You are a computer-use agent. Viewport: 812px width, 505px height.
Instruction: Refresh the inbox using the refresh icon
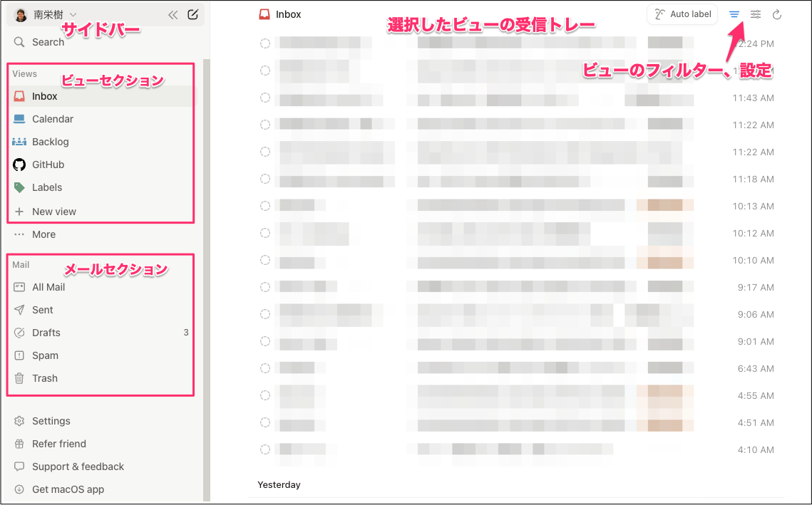coord(776,14)
